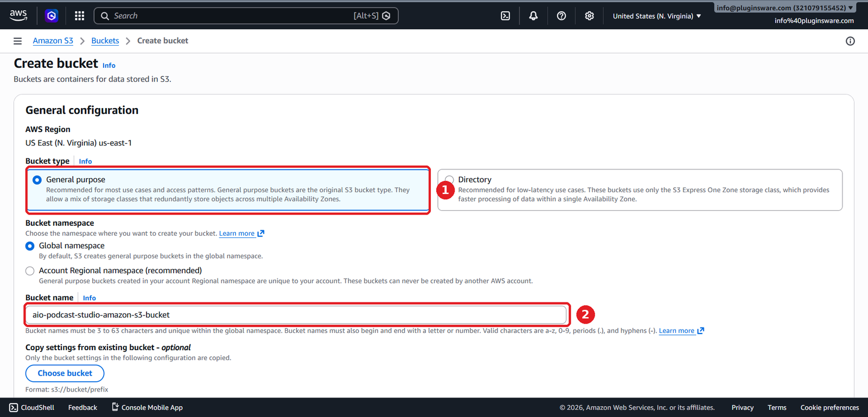Expand the account menu for info@pluginsware.com
868x417 pixels.
(x=784, y=8)
